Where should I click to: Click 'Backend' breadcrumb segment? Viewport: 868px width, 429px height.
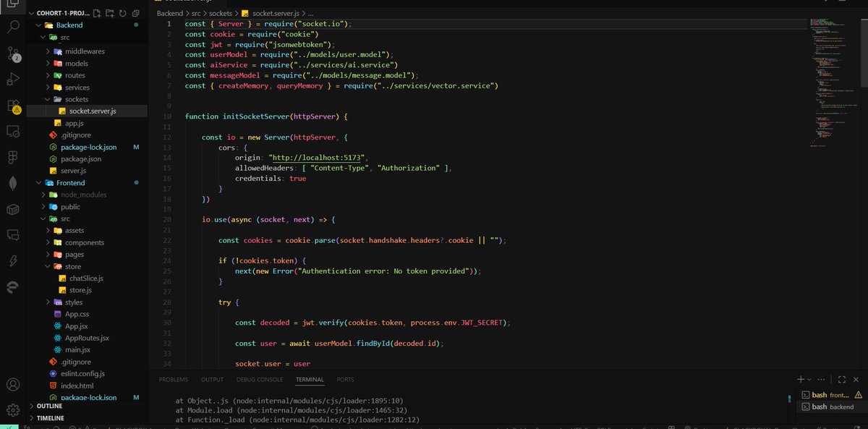click(169, 14)
